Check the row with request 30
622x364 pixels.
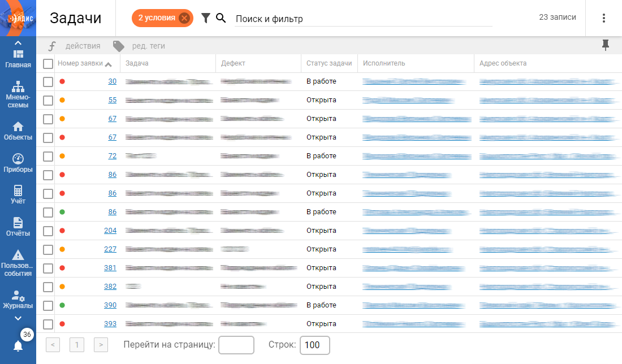coord(48,82)
